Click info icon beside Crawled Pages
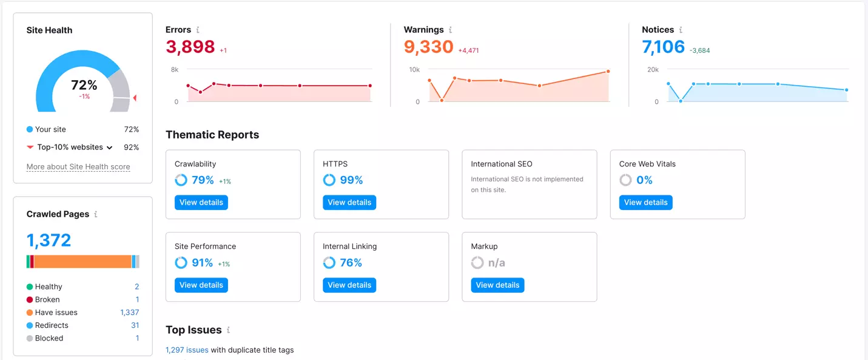Viewport: 868px width, 360px height. click(96, 214)
